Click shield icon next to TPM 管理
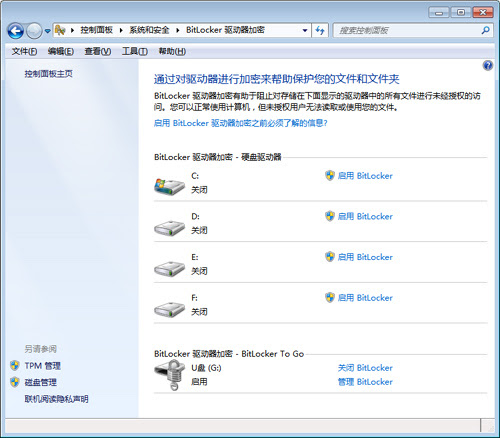Image resolution: width=500 pixels, height=438 pixels. (15, 365)
